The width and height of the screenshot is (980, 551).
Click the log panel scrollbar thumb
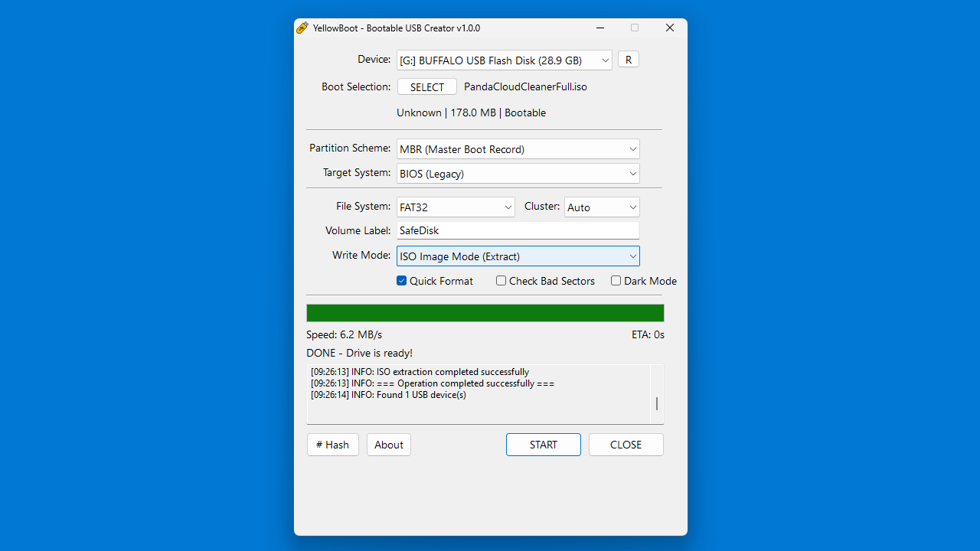(657, 403)
